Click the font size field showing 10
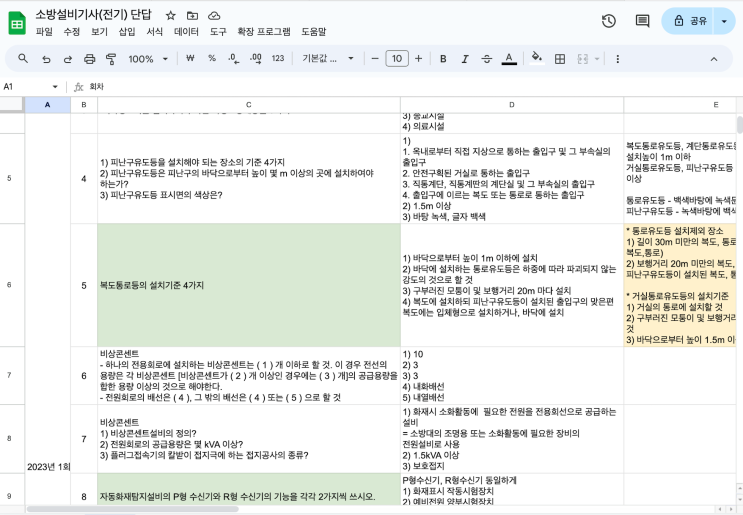743x515 pixels. [397, 59]
